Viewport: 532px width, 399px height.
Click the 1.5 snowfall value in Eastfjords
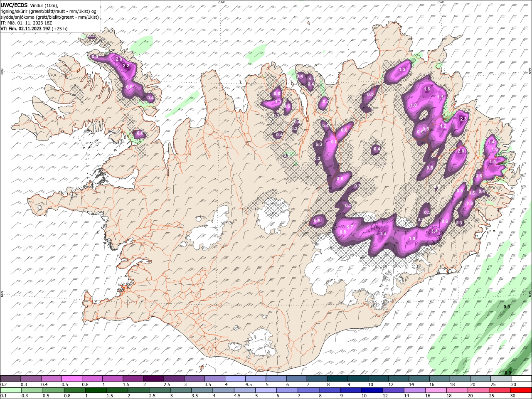[x=493, y=162]
